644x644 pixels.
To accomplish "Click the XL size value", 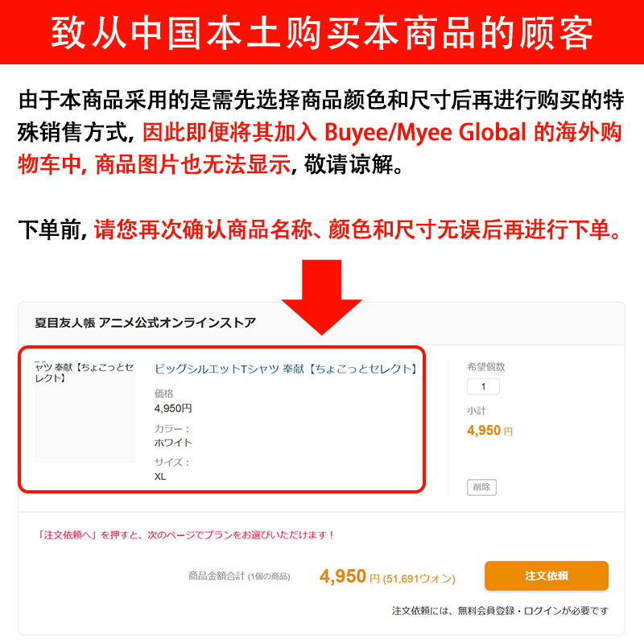I will [160, 477].
